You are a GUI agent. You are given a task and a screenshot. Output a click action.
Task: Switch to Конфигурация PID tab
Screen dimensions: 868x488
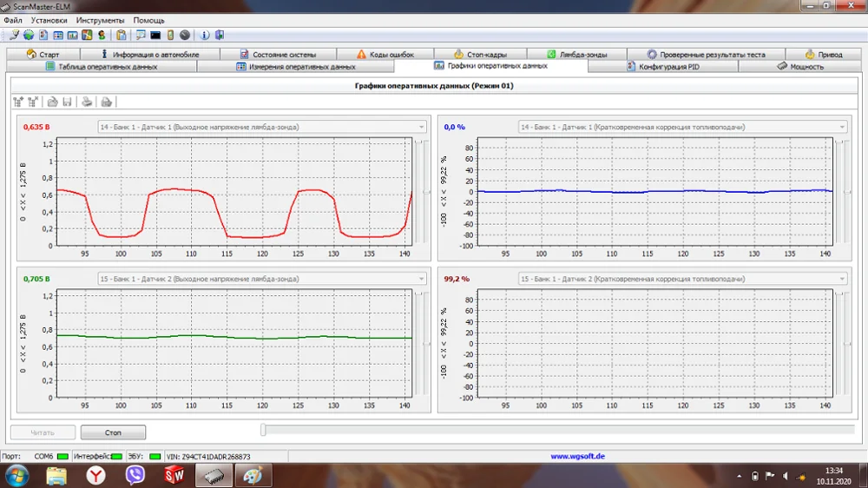[x=663, y=67]
